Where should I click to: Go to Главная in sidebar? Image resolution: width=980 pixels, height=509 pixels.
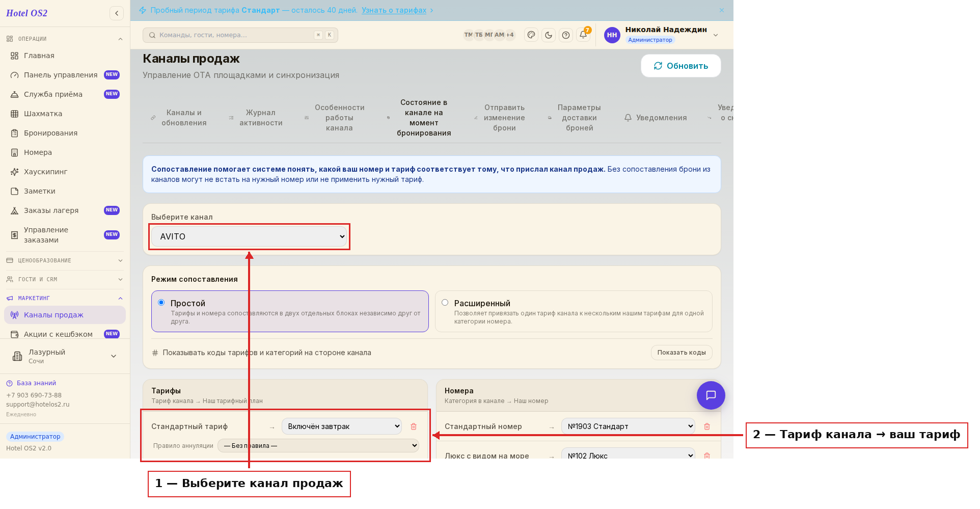65,56
